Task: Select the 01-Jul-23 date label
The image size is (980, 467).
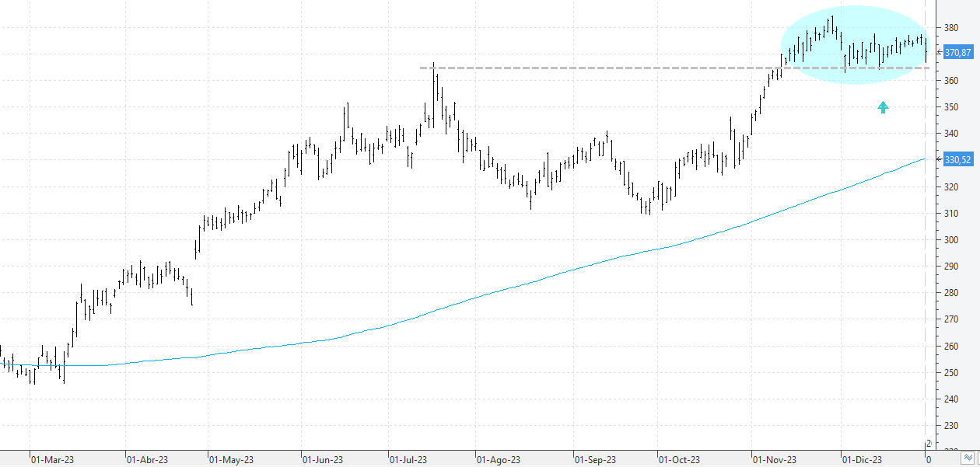Action: 408,459
